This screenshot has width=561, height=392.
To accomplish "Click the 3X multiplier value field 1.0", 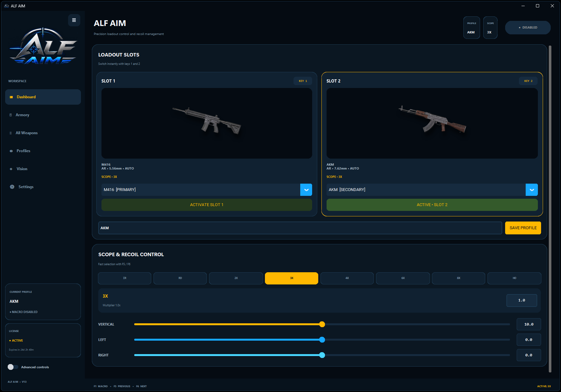I will (x=522, y=301).
